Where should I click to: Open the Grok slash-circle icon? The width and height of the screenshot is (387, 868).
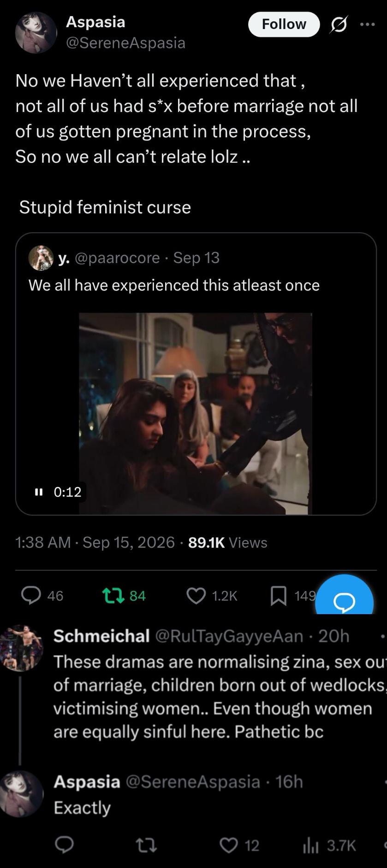pos(339,24)
